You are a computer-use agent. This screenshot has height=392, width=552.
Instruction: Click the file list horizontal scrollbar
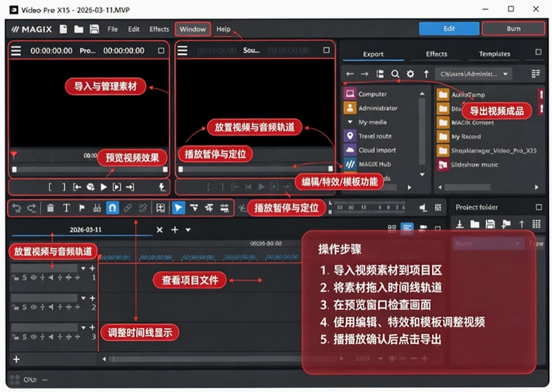click(467, 187)
